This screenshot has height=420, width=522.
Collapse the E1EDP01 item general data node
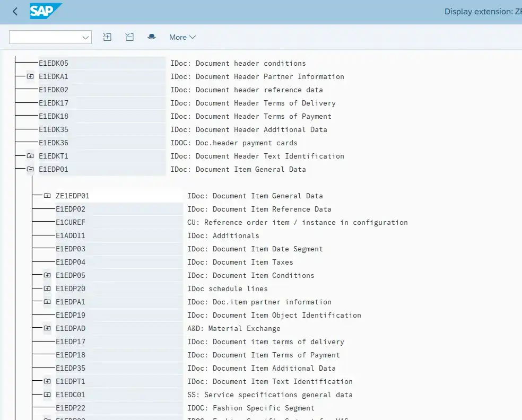tap(29, 169)
